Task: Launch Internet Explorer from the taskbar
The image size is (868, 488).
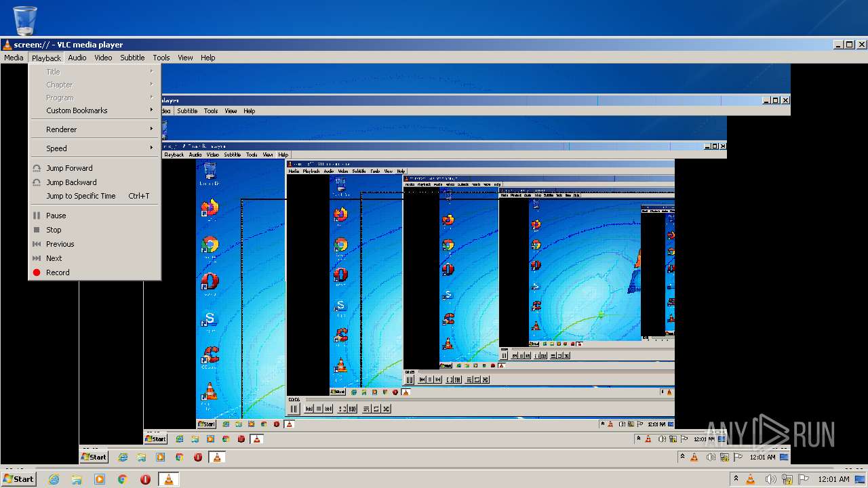Action: pos(54,479)
